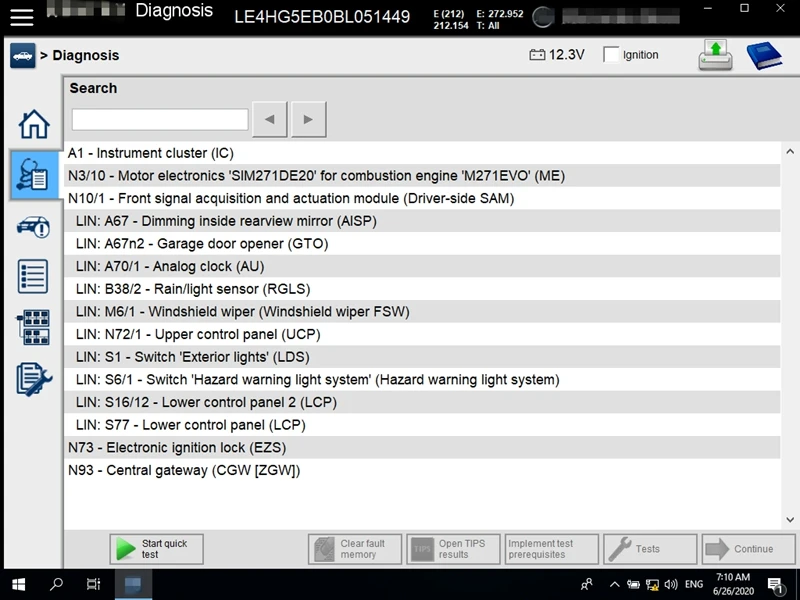Open the blue help book icon

764,56
